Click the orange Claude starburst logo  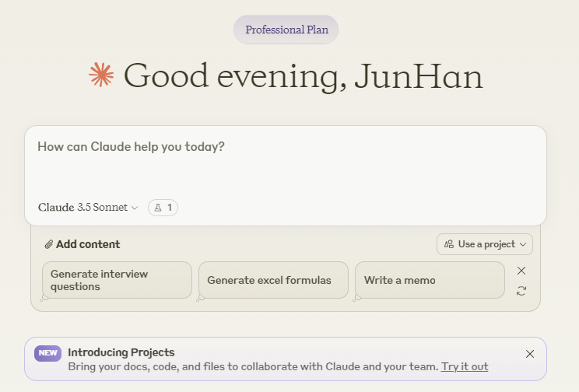click(x=101, y=75)
